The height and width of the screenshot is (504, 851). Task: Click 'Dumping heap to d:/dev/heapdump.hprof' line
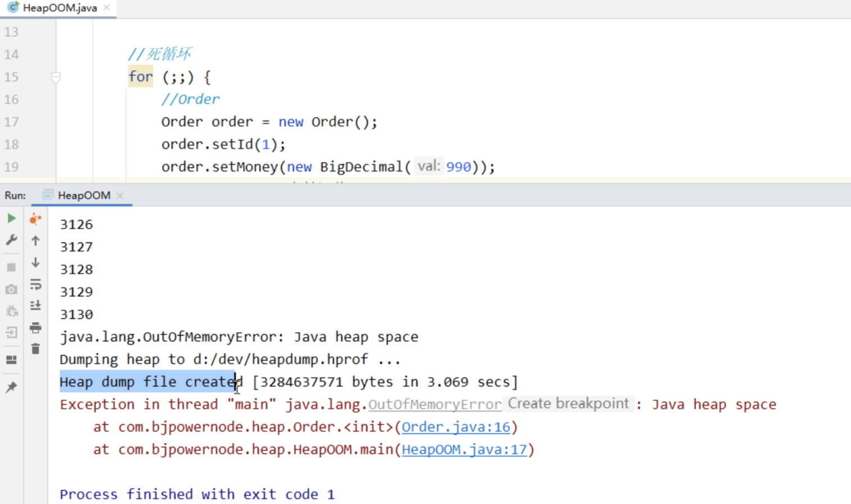pyautogui.click(x=230, y=360)
